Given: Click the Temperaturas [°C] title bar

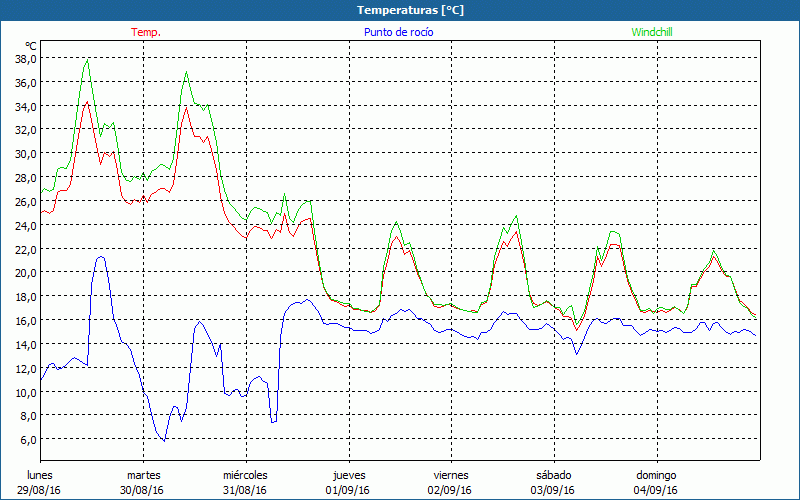Looking at the screenshot, I should 400,9.
